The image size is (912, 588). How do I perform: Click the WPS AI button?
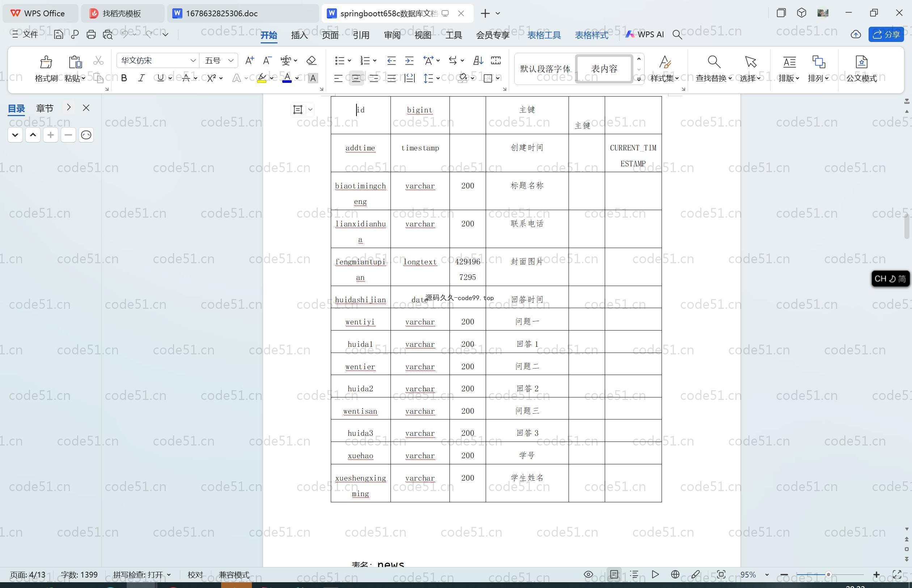645,34
